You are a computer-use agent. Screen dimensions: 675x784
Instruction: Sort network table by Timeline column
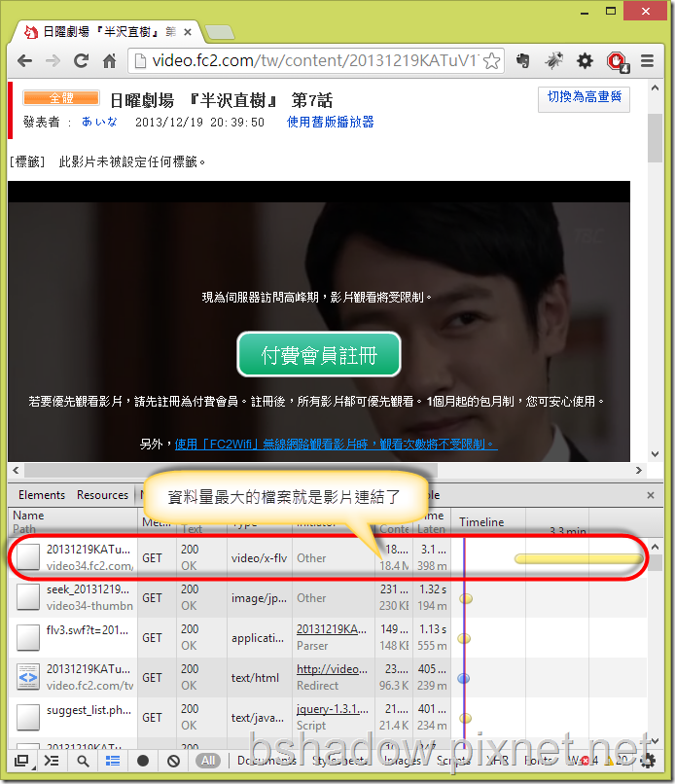coord(481,522)
